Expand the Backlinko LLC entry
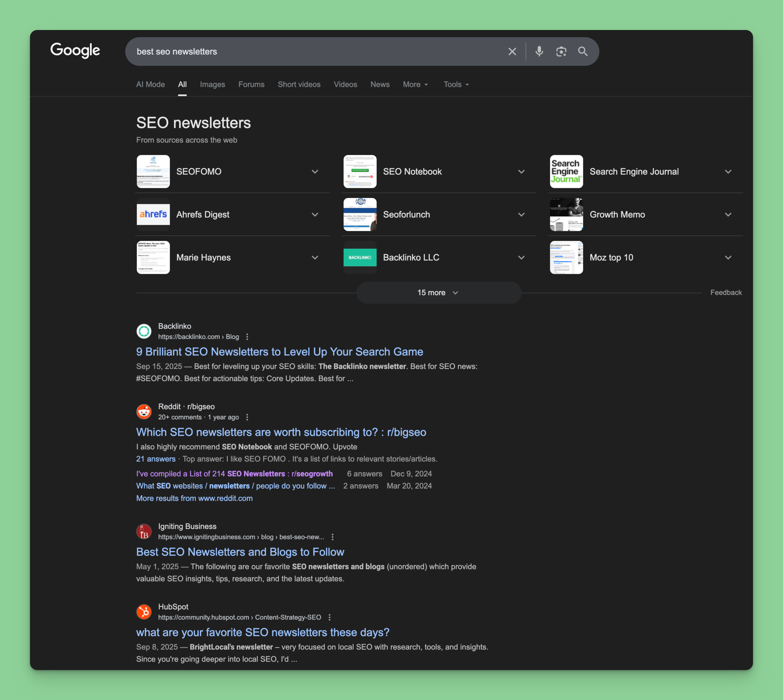 pyautogui.click(x=521, y=258)
